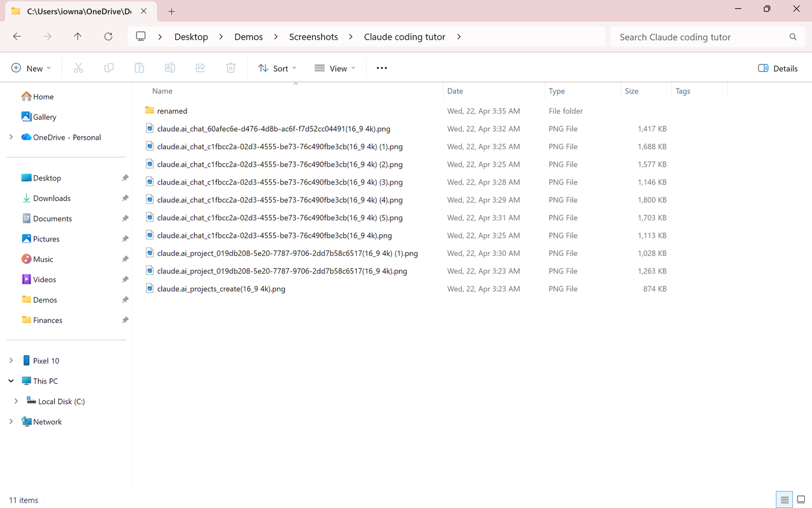
Task: Switch to large thumbnails view layout
Action: (x=801, y=500)
